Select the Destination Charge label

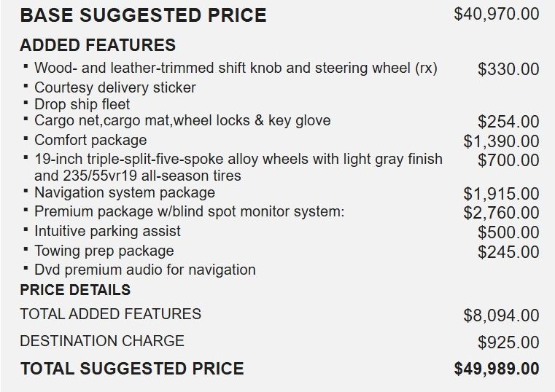102,340
